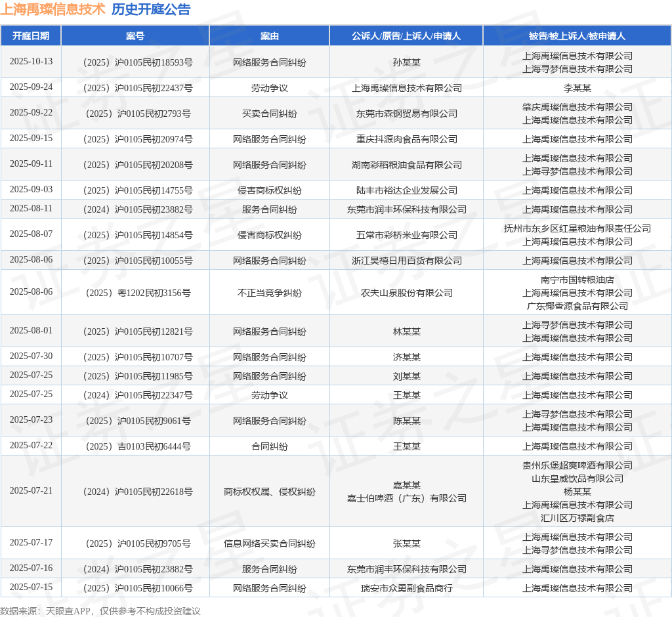Screen dimensions: 672x617
Task: Click the date 2025-09-03
Action: tap(31, 189)
